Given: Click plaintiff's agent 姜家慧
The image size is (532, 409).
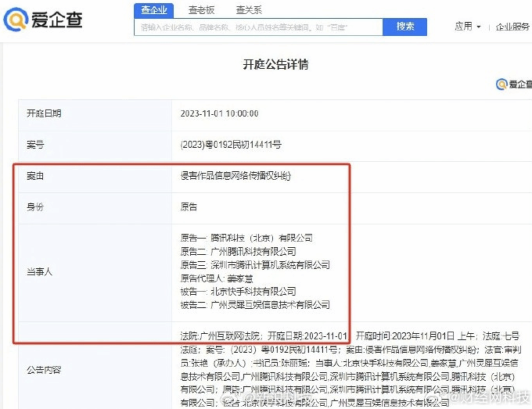Looking at the screenshot, I should (240, 278).
